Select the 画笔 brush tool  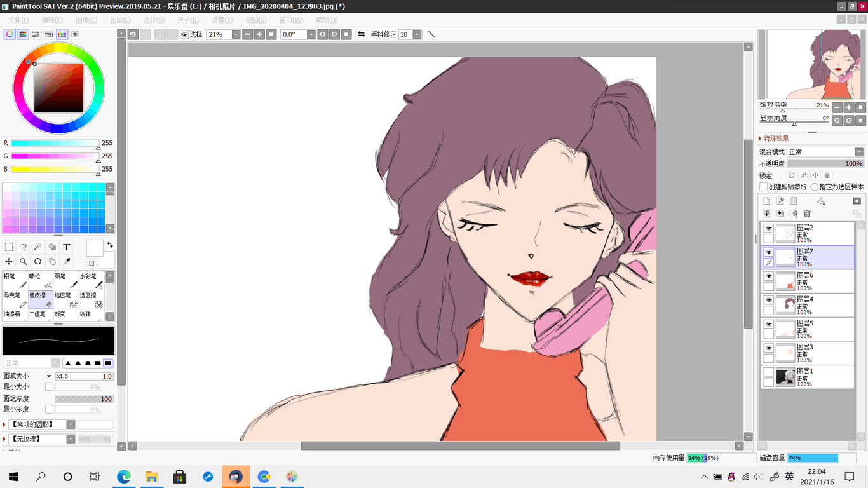(66, 281)
